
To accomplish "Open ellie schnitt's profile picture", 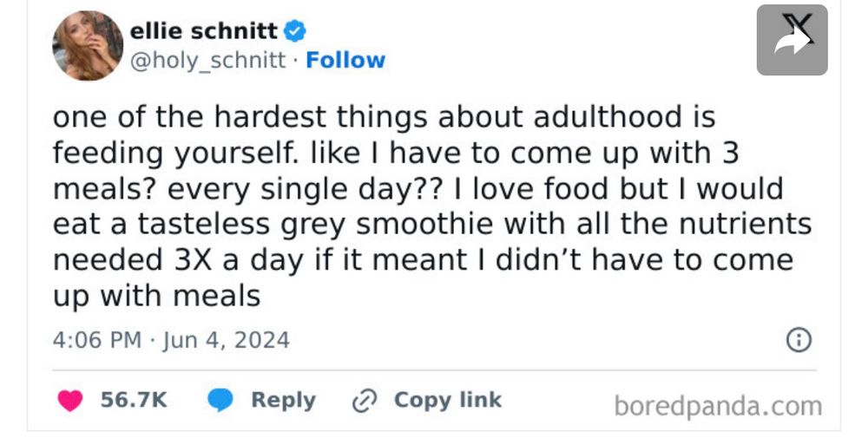I will click(88, 45).
